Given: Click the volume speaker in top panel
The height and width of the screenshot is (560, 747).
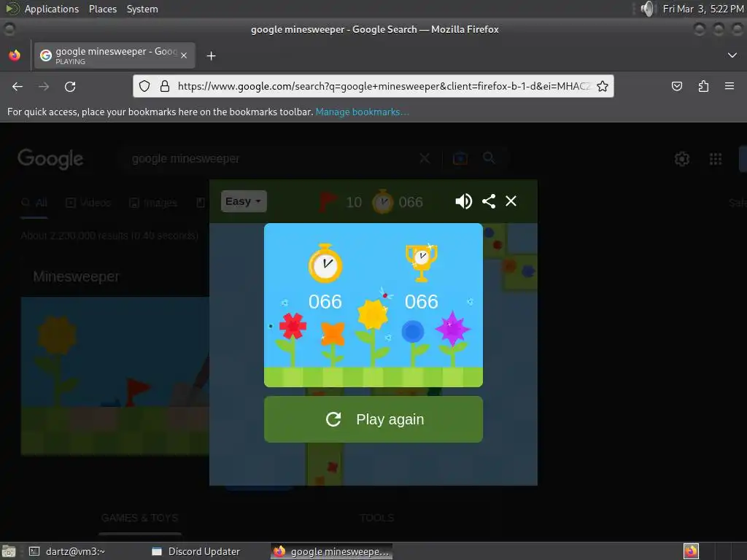Looking at the screenshot, I should click(x=648, y=9).
